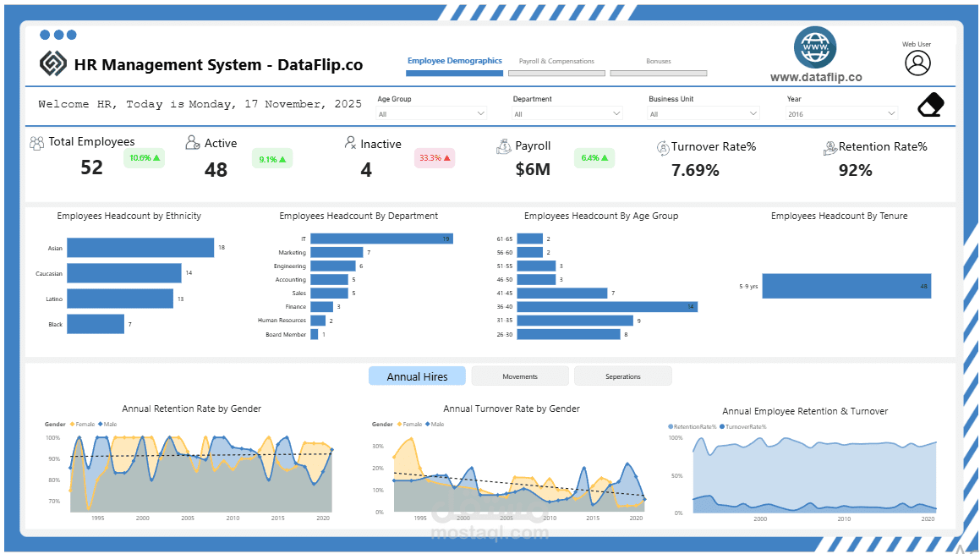Click the IT department bar
The image size is (980, 554).
[382, 239]
